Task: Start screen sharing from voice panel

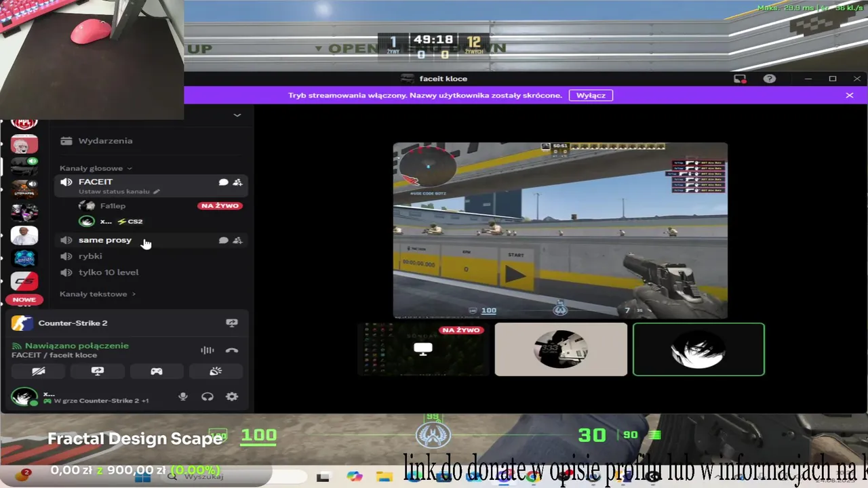Action: click(x=98, y=371)
